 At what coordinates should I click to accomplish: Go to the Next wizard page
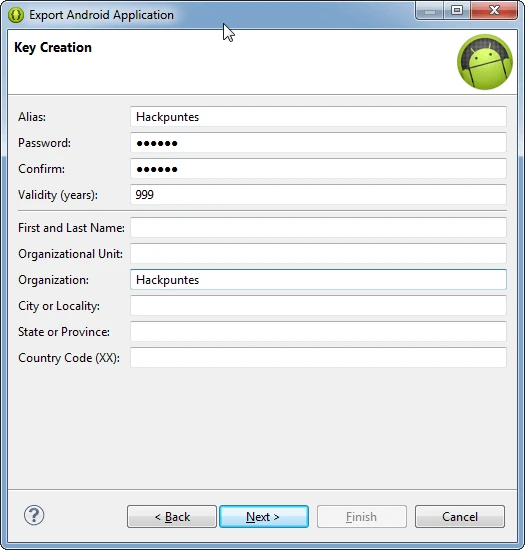tap(264, 516)
